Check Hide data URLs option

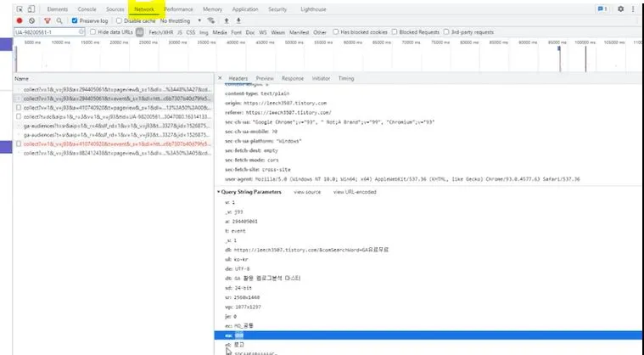(x=92, y=31)
